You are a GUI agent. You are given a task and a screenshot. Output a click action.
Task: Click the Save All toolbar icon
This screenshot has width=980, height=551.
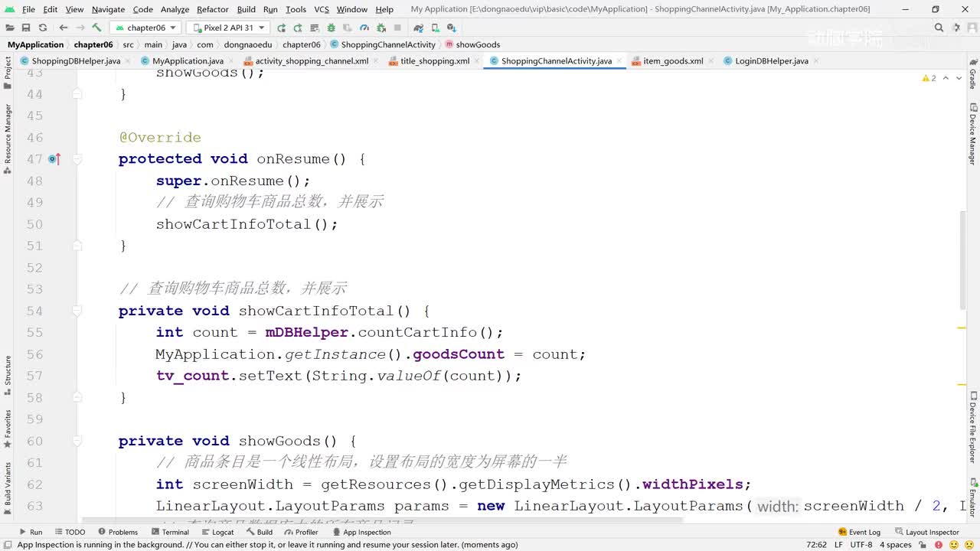click(x=26, y=28)
